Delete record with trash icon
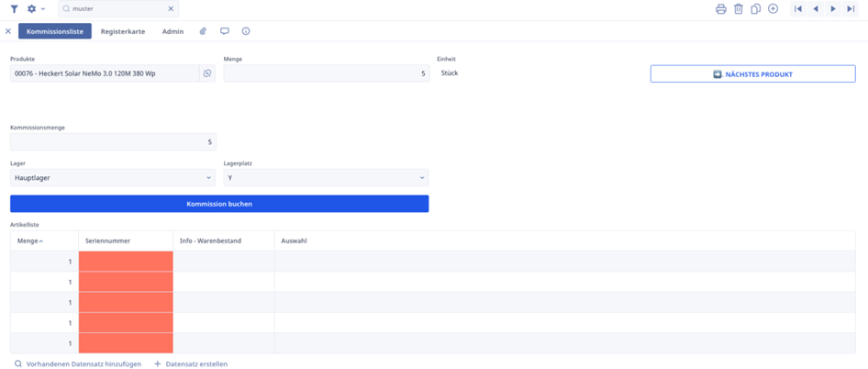Image resolution: width=868 pixels, height=369 pixels. pos(739,9)
